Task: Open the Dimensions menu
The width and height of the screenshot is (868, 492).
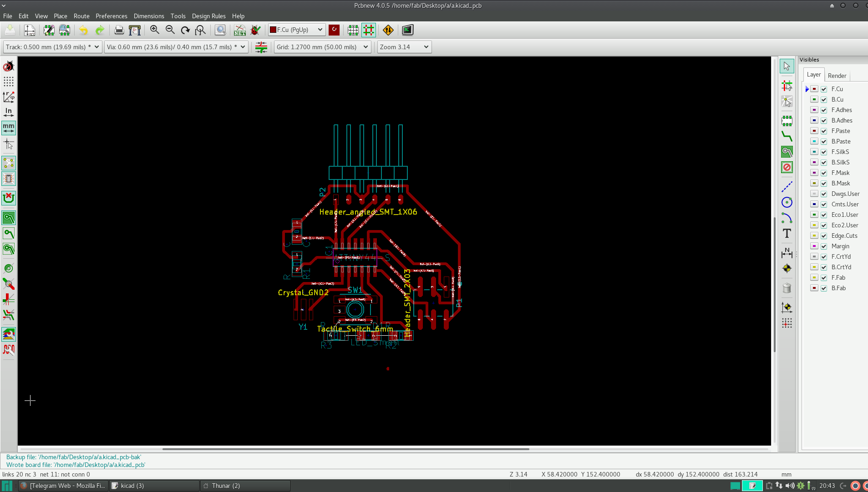Action: [149, 16]
